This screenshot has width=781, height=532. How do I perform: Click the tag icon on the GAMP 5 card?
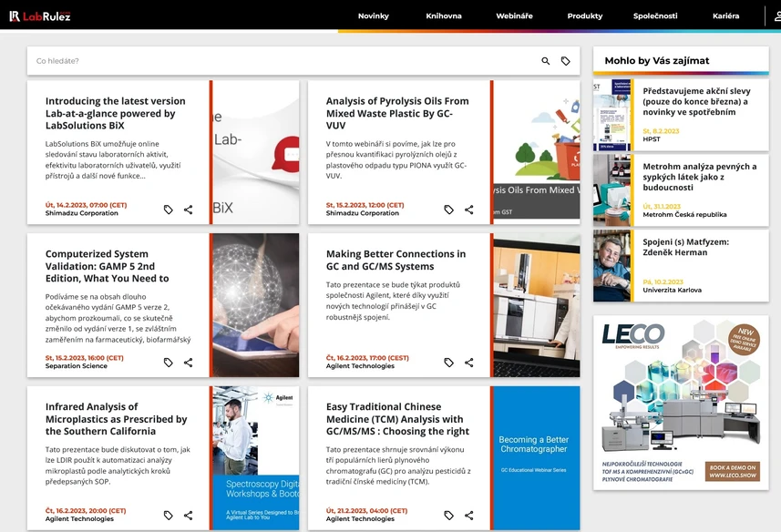168,363
